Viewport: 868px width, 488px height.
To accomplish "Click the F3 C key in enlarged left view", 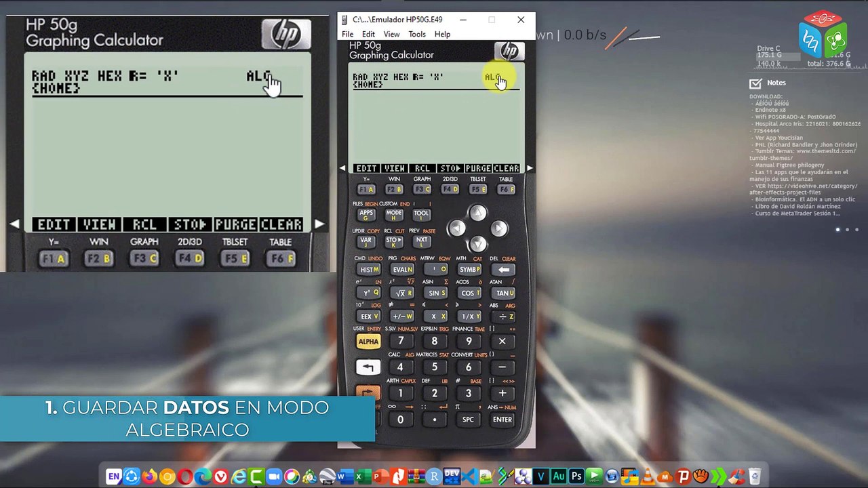I will tap(144, 258).
